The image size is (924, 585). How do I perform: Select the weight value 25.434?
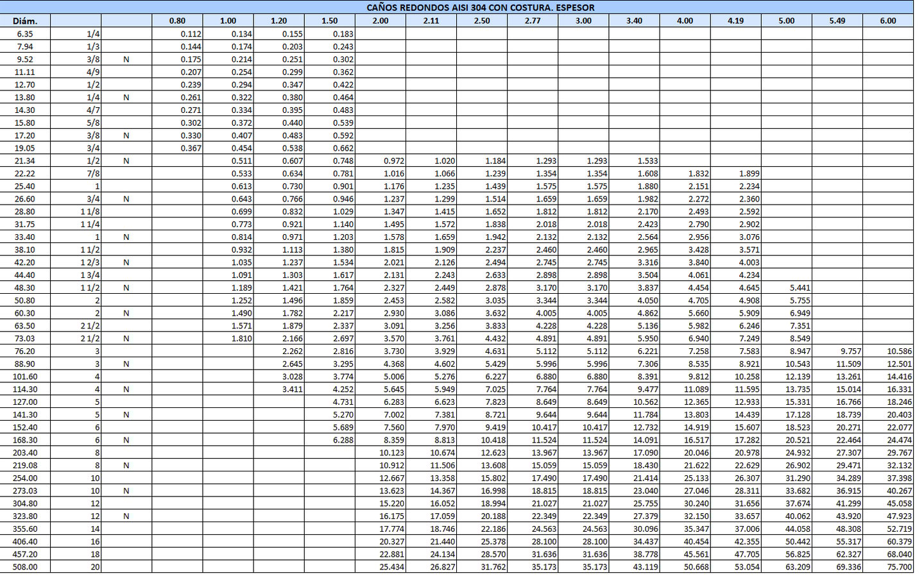(x=392, y=567)
